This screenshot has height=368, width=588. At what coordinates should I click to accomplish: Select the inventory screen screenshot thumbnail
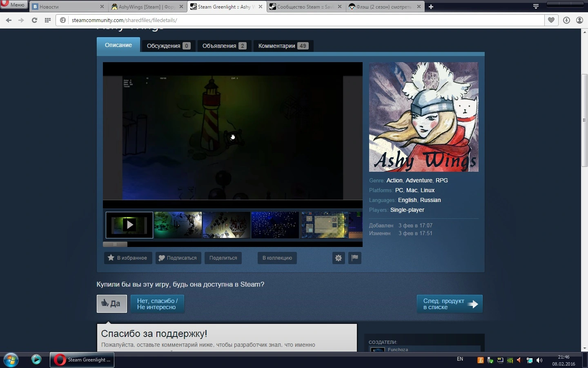click(x=325, y=225)
